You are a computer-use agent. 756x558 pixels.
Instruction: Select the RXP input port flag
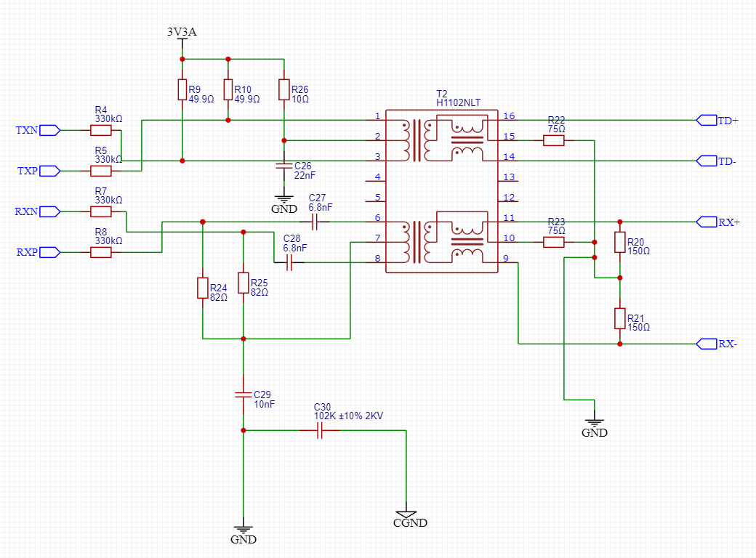[49, 253]
